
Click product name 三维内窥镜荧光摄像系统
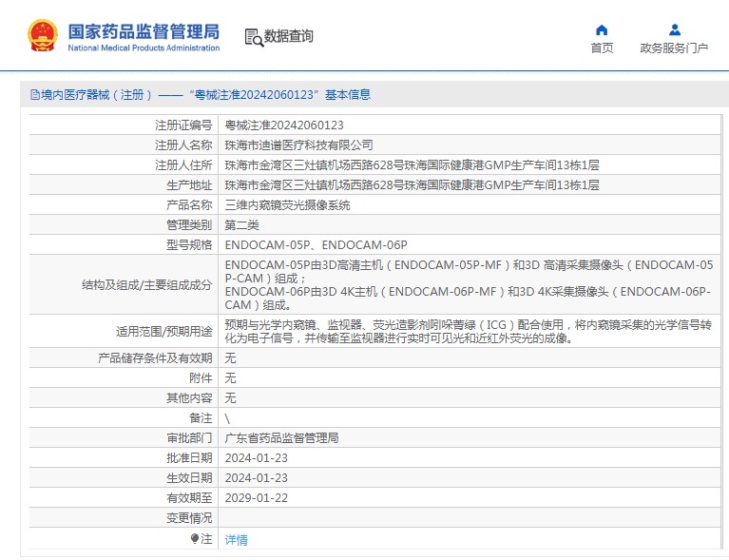tap(287, 204)
